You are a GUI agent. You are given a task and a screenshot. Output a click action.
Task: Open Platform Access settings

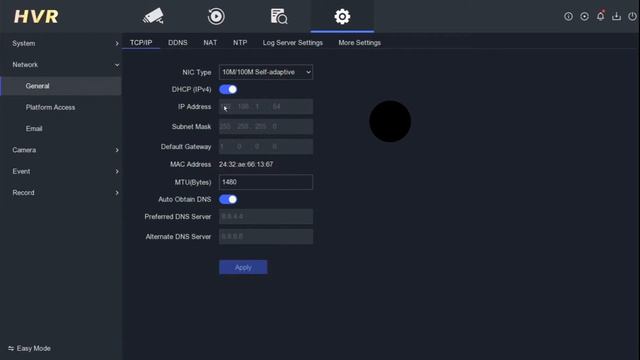pyautogui.click(x=61, y=107)
